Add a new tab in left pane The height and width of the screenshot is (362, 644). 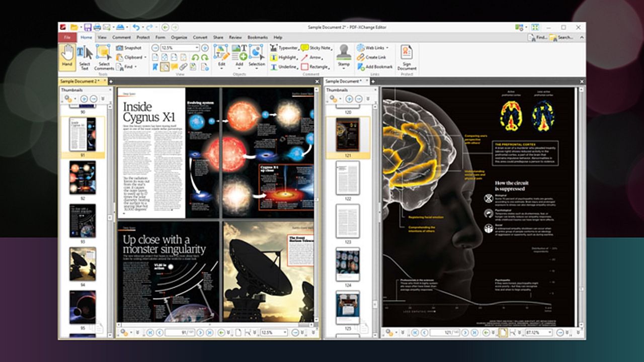coord(111,81)
